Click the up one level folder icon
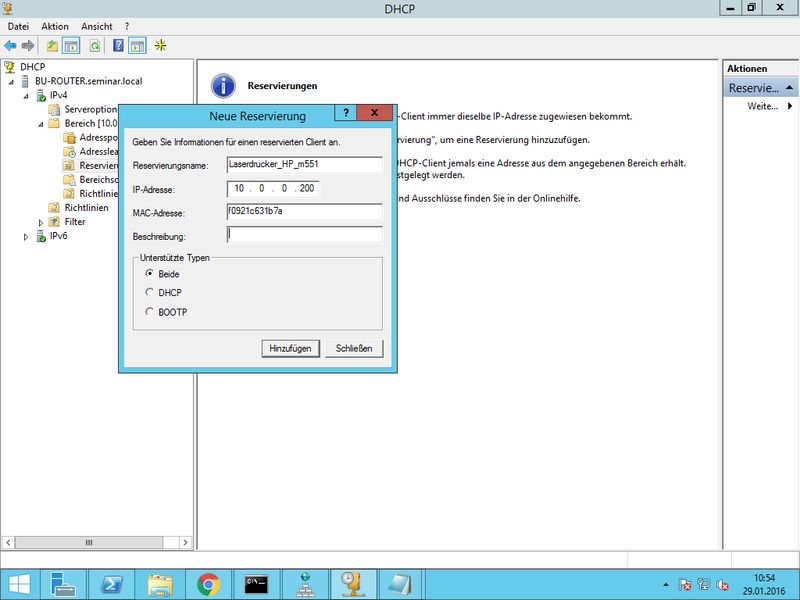800x600 pixels. (x=52, y=46)
